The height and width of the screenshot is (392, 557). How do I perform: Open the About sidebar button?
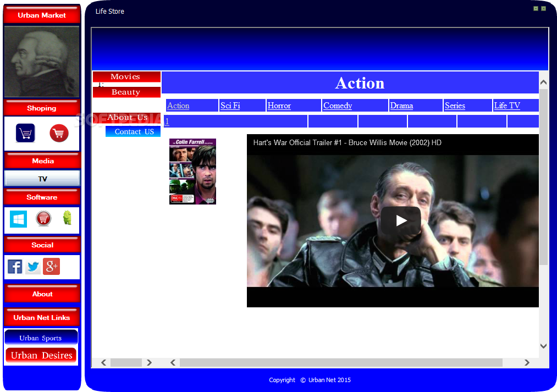(42, 294)
